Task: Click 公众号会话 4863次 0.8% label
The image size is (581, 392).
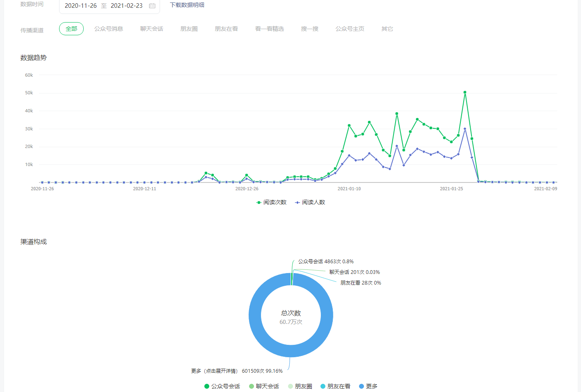Action: [326, 261]
